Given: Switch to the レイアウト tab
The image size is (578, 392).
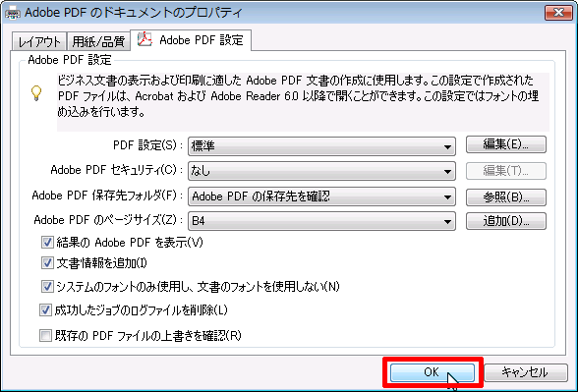Looking at the screenshot, I should 39,41.
